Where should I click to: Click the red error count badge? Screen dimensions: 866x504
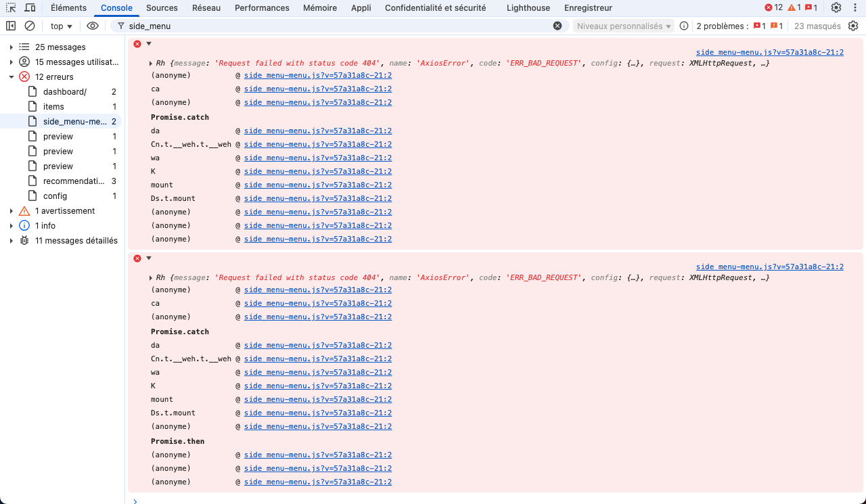(773, 8)
